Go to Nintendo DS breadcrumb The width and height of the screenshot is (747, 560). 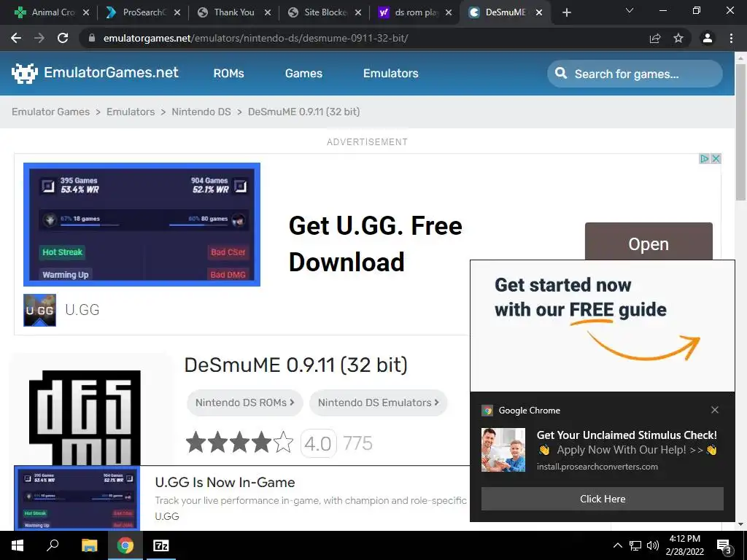coord(201,112)
